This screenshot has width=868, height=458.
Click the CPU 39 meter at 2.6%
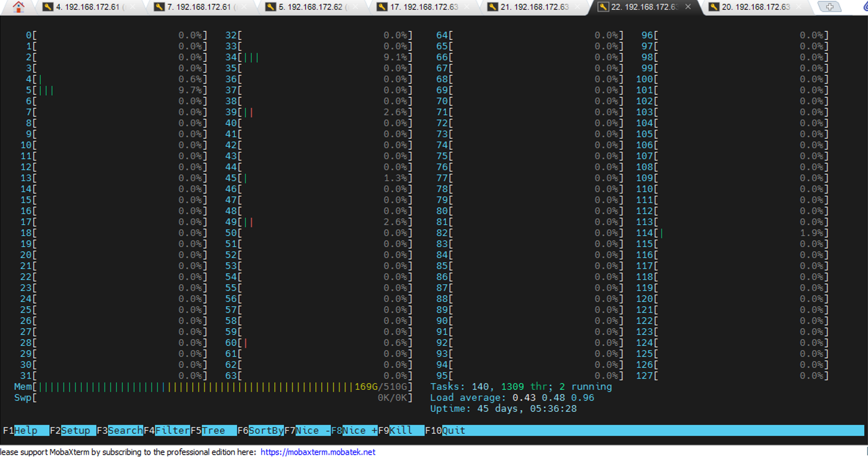coord(319,112)
